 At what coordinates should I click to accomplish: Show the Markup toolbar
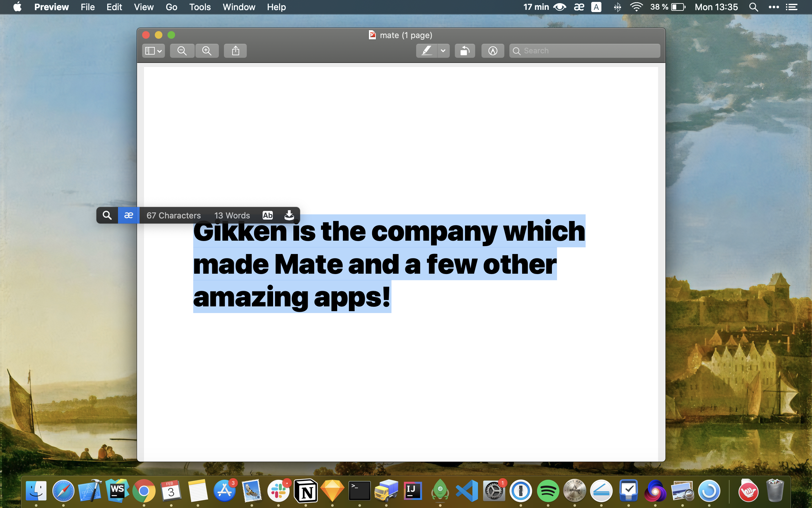tap(493, 51)
